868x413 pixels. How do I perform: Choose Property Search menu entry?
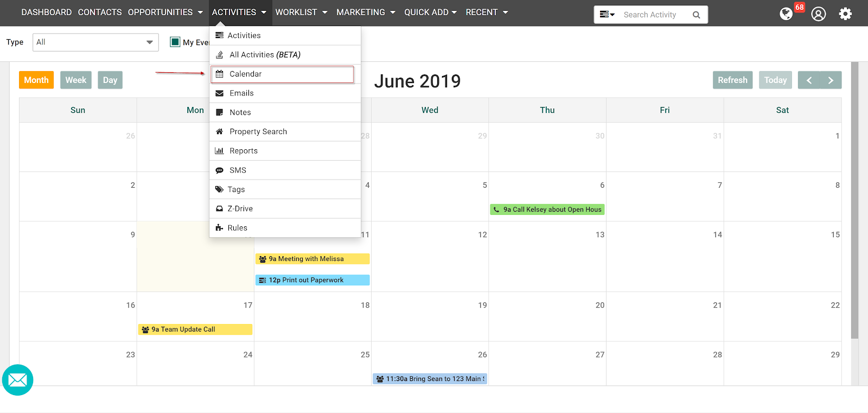tap(258, 132)
